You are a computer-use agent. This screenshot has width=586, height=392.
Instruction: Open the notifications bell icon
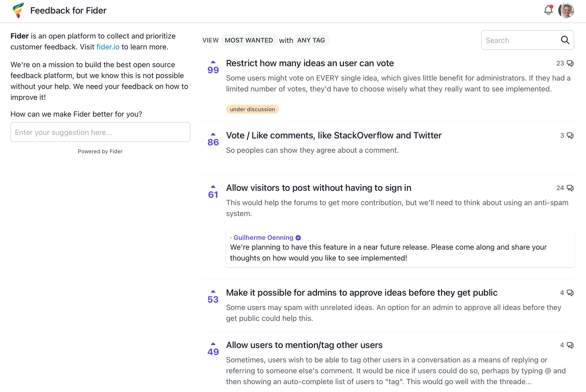[548, 10]
